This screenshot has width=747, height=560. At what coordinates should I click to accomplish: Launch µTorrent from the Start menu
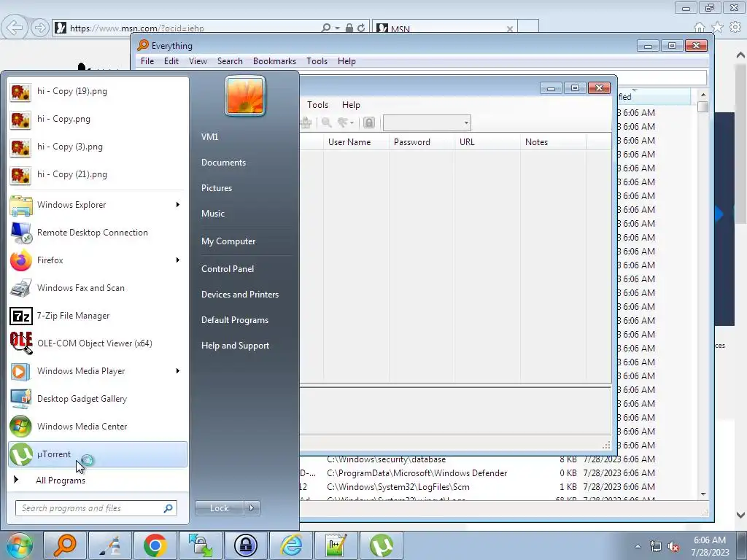(x=97, y=454)
